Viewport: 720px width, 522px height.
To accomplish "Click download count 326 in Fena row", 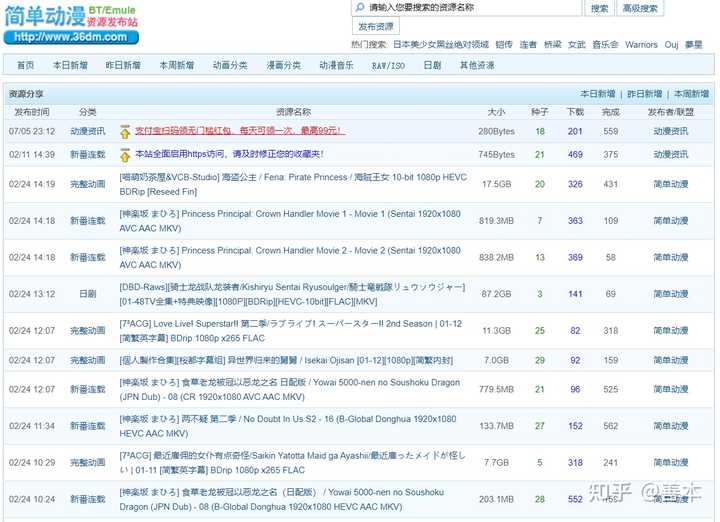I will click(x=575, y=184).
